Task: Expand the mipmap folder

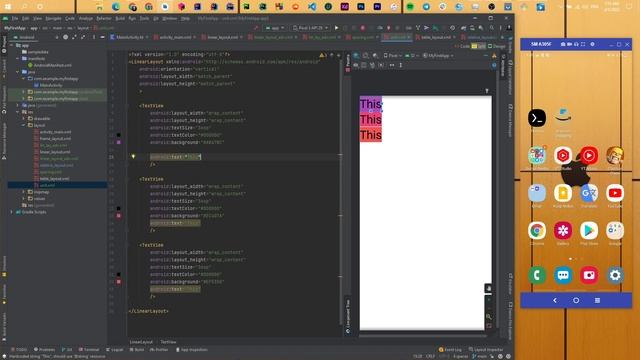Action: point(24,192)
